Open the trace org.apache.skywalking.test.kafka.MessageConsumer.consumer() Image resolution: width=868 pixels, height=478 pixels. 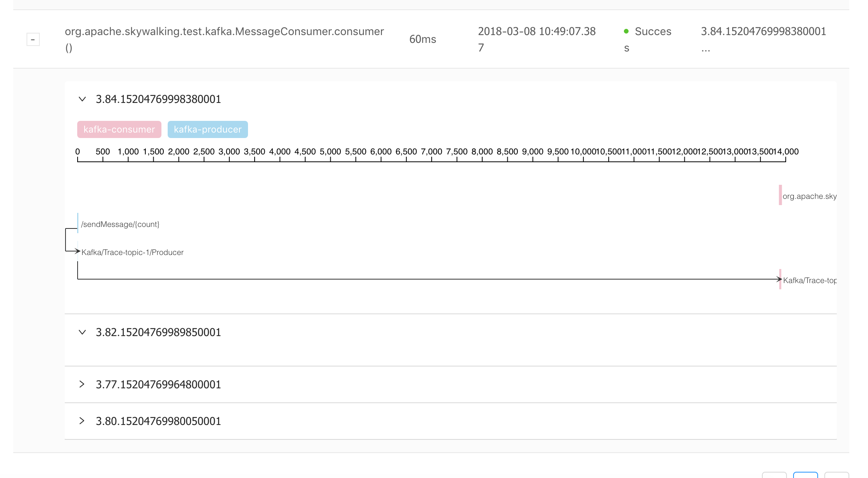224,39
